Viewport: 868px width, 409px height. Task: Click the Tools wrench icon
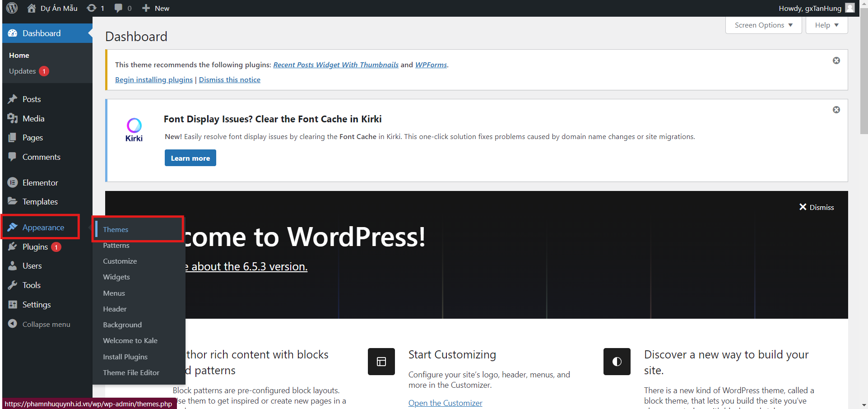13,285
